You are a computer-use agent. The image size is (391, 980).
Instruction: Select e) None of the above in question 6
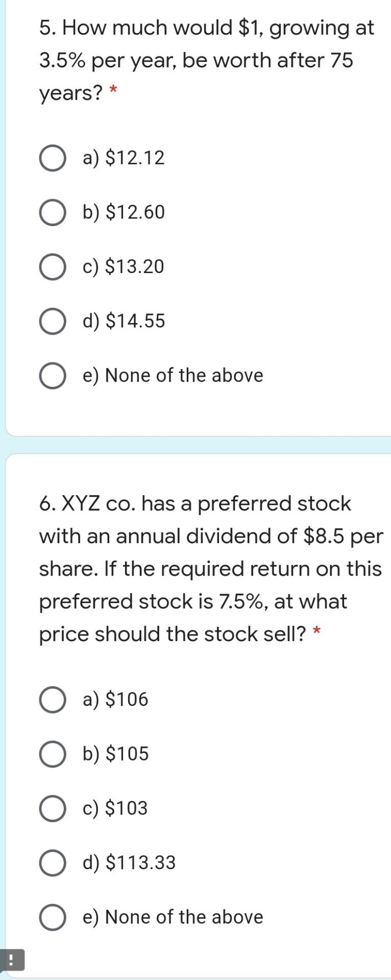click(52, 917)
